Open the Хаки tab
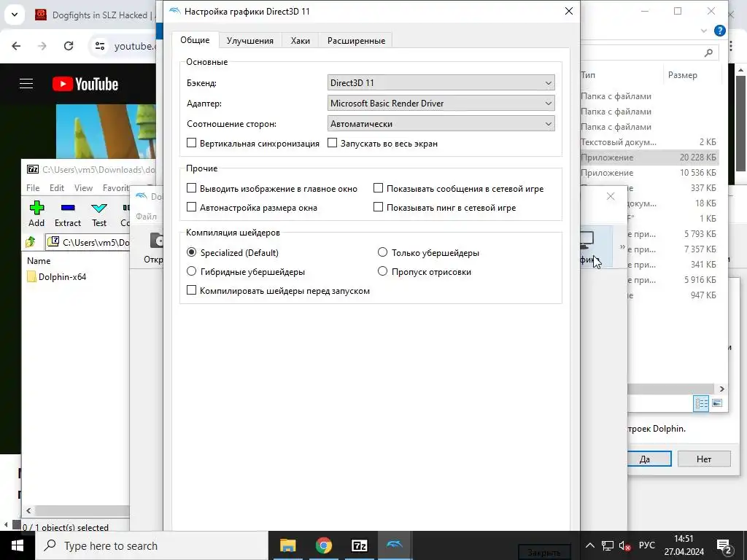Viewport: 747px width, 560px height. 300,41
